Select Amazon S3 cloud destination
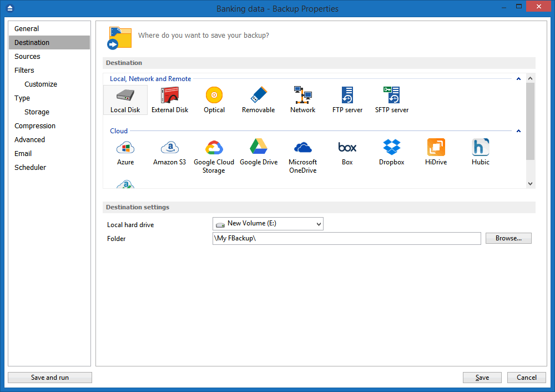Viewport: 555px width, 392px height. [x=169, y=152]
